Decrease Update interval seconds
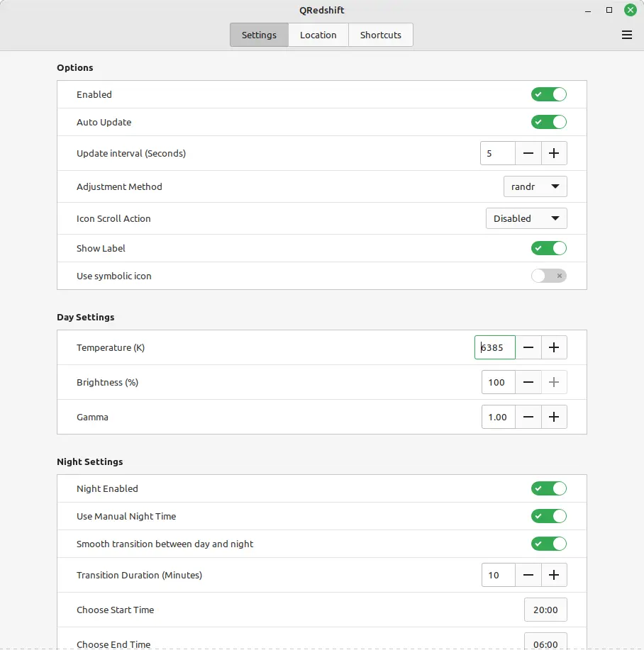 [528, 153]
